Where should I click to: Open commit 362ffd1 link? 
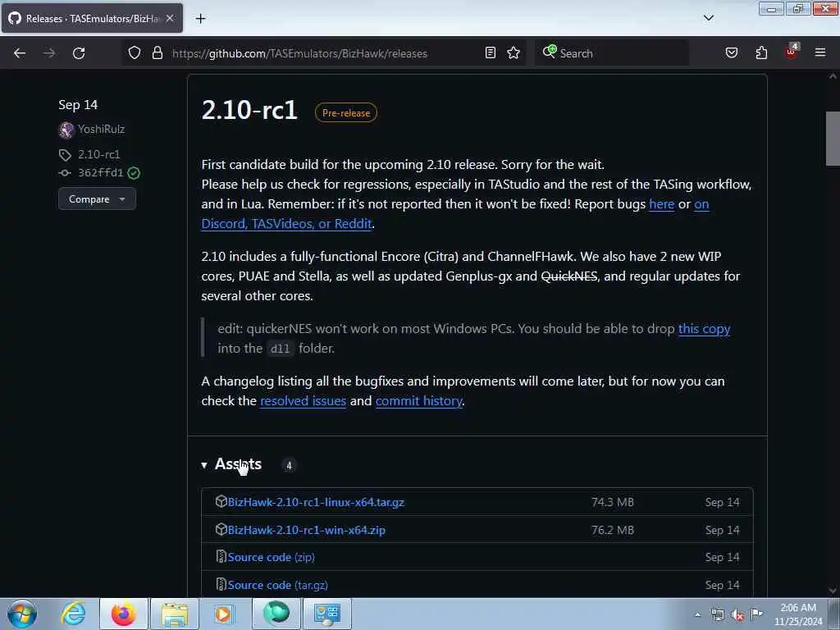pos(101,172)
